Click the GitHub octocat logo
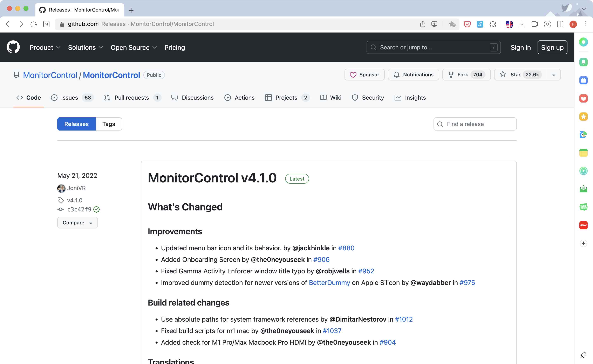 point(13,47)
